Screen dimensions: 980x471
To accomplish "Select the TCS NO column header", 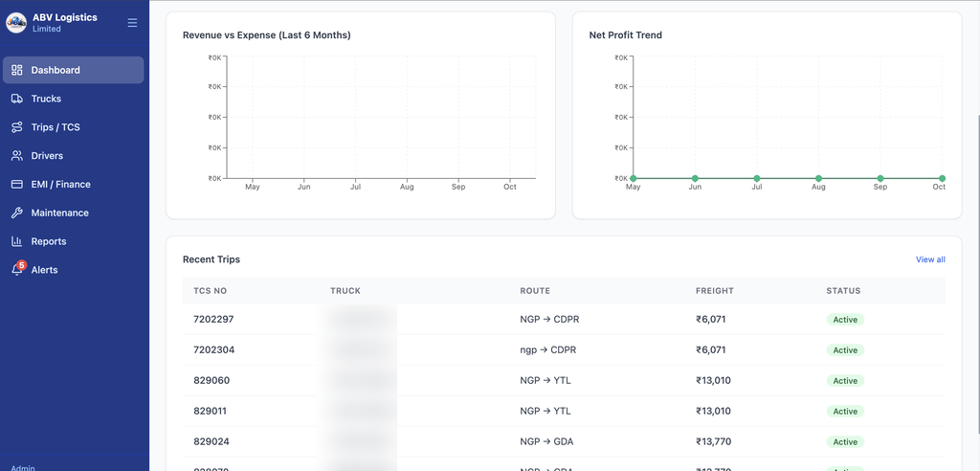I will [x=210, y=291].
